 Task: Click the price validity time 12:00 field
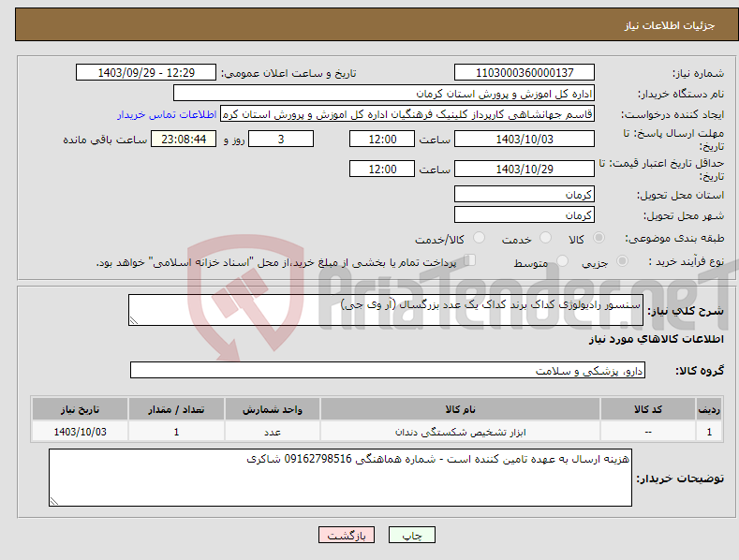382,169
